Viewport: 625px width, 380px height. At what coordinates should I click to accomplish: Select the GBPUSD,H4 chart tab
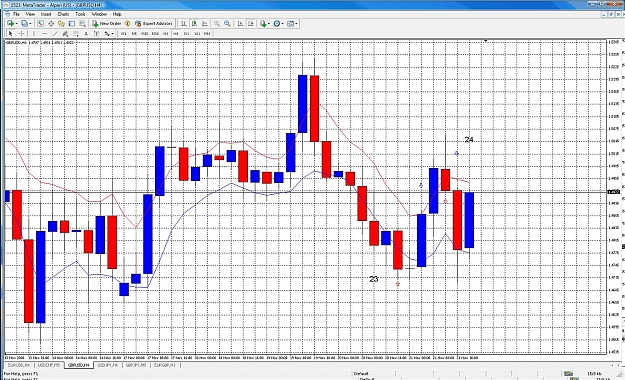click(79, 365)
